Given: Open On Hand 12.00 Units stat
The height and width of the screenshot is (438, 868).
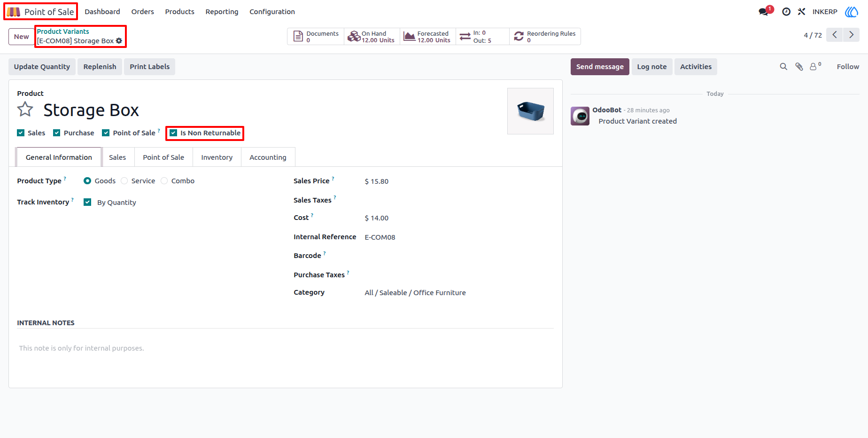Looking at the screenshot, I should pyautogui.click(x=372, y=37).
